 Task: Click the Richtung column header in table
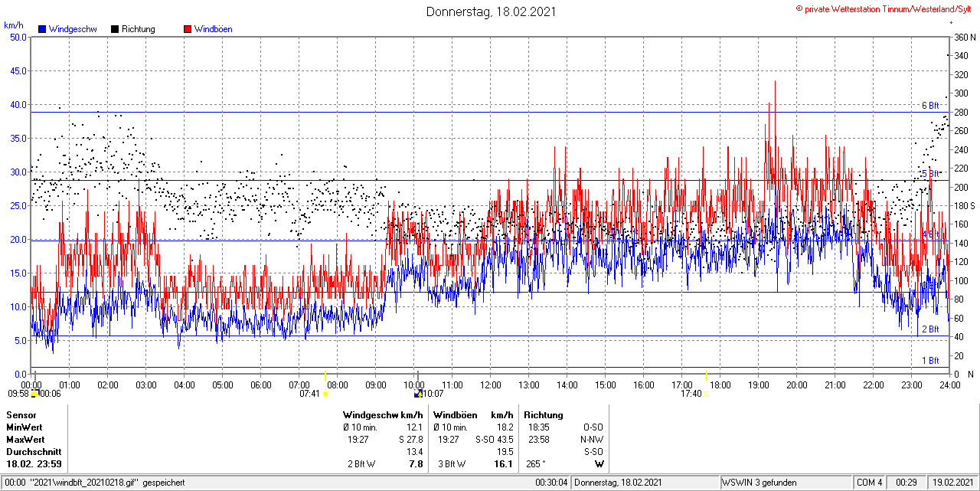[x=544, y=415]
